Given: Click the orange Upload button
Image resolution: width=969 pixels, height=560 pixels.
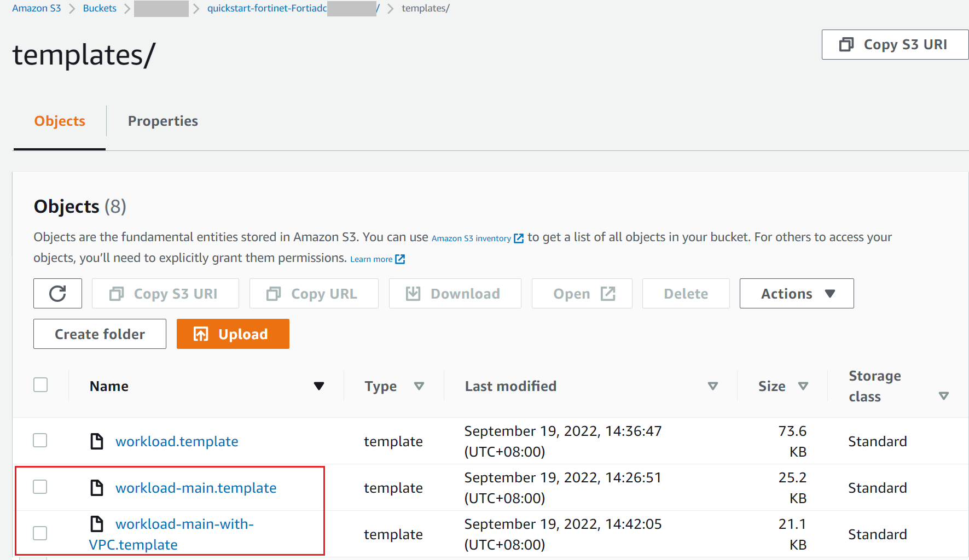Looking at the screenshot, I should 233,334.
